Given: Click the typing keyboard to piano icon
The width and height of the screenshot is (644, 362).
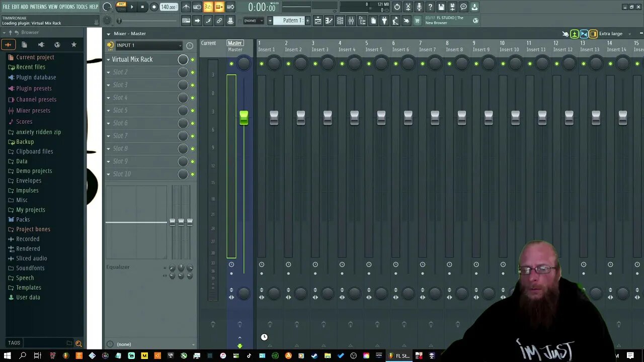Looking at the screenshot, I should pyautogui.click(x=186, y=21).
